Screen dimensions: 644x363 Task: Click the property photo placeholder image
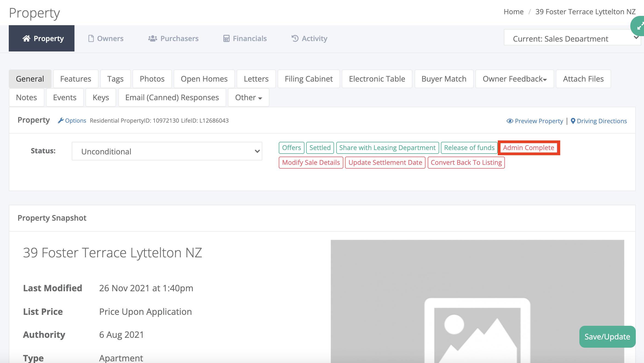coord(477,301)
